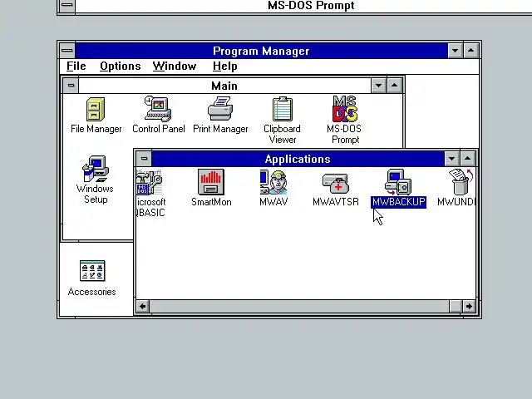Minimize the Main group window
The height and width of the screenshot is (399, 532).
379,86
